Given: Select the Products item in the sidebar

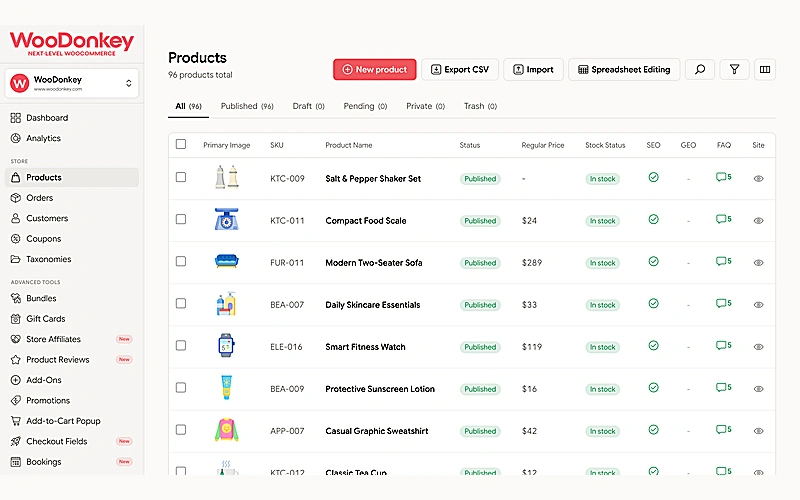Looking at the screenshot, I should point(72,178).
